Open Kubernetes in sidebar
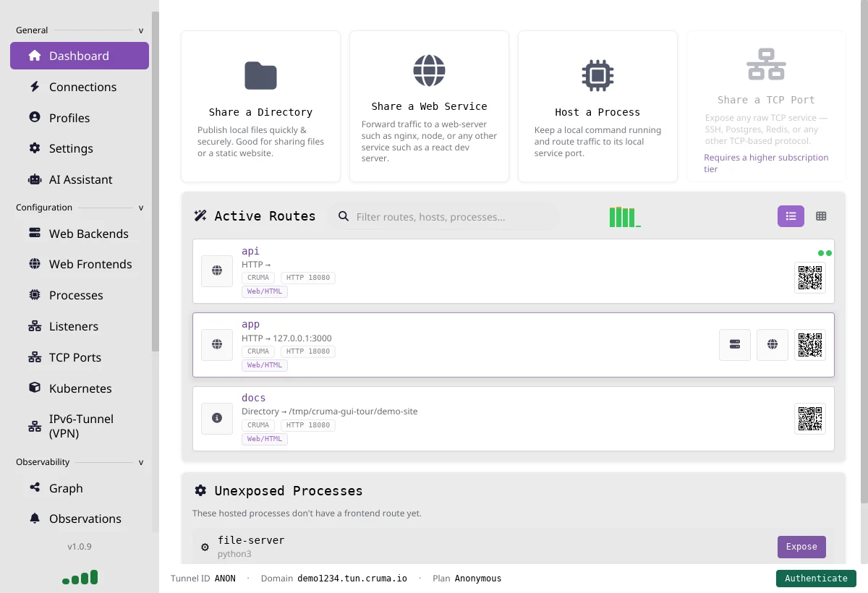Screen dimensions: 868x593 (x=80, y=388)
